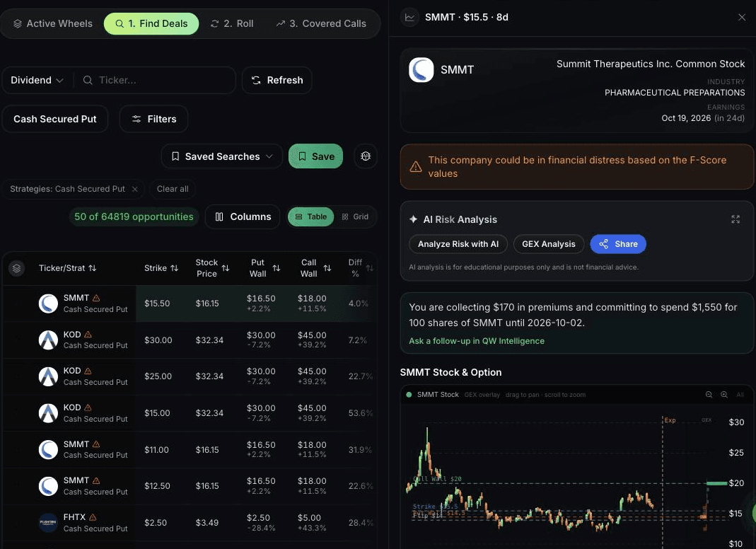Toggle the SMMT Stock legend dot
The height and width of the screenshot is (549, 756).
(409, 395)
